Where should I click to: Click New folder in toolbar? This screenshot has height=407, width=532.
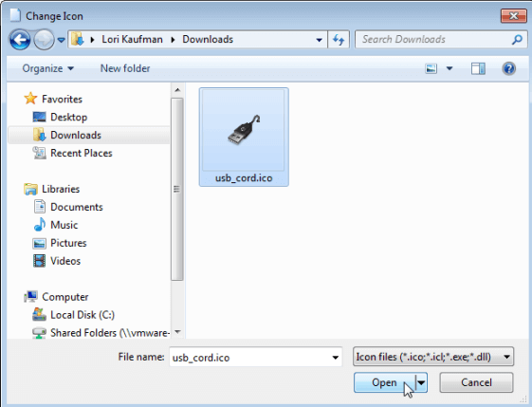pos(125,68)
